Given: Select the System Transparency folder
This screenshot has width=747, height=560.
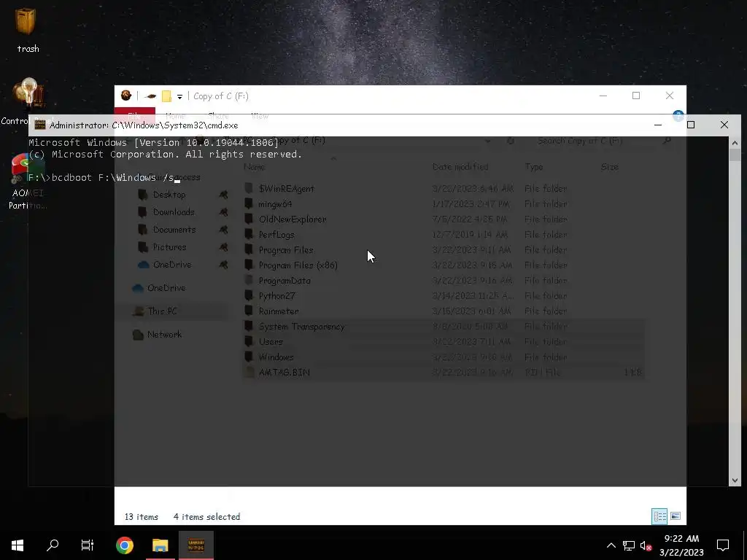Looking at the screenshot, I should [301, 326].
